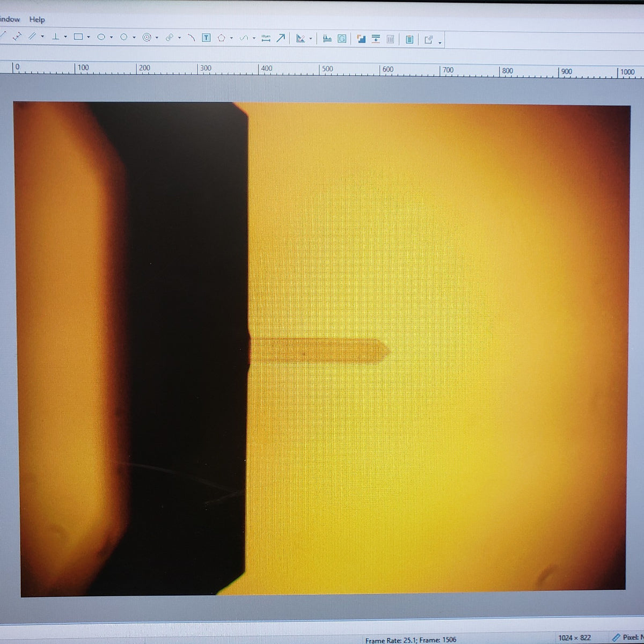Screen dimensions: 644x644
Task: Select the arc measurement tool
Action: [x=192, y=38]
